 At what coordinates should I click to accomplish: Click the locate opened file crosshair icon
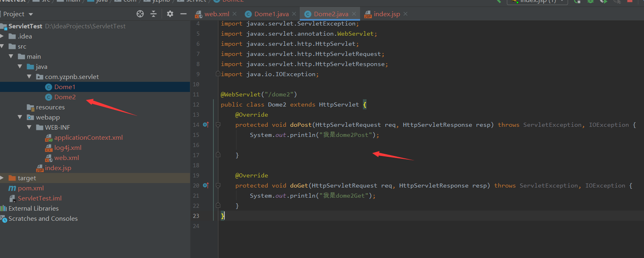140,14
